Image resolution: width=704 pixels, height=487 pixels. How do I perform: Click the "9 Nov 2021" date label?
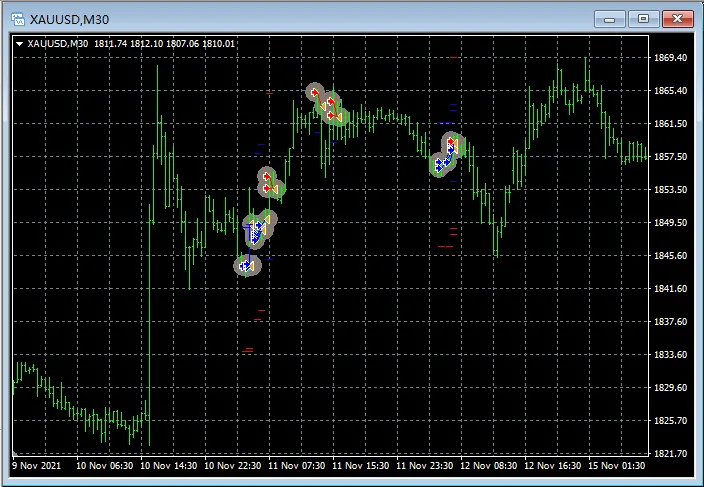(x=35, y=466)
